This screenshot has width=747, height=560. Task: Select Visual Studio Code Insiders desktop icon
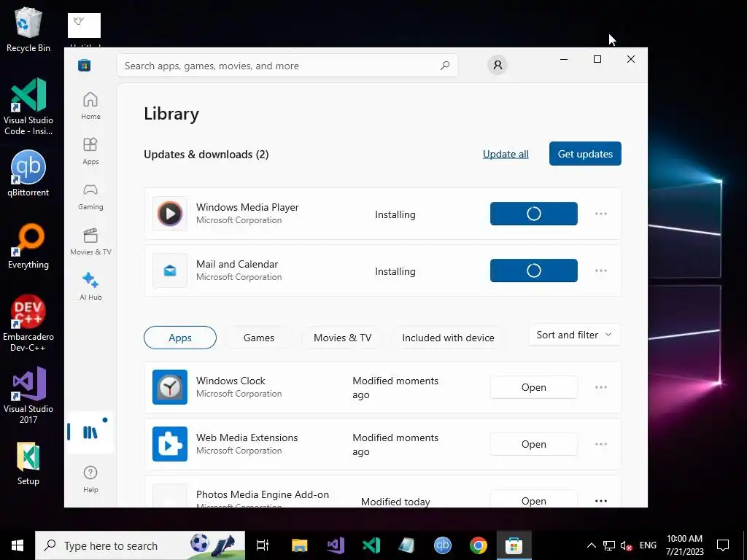tap(28, 106)
